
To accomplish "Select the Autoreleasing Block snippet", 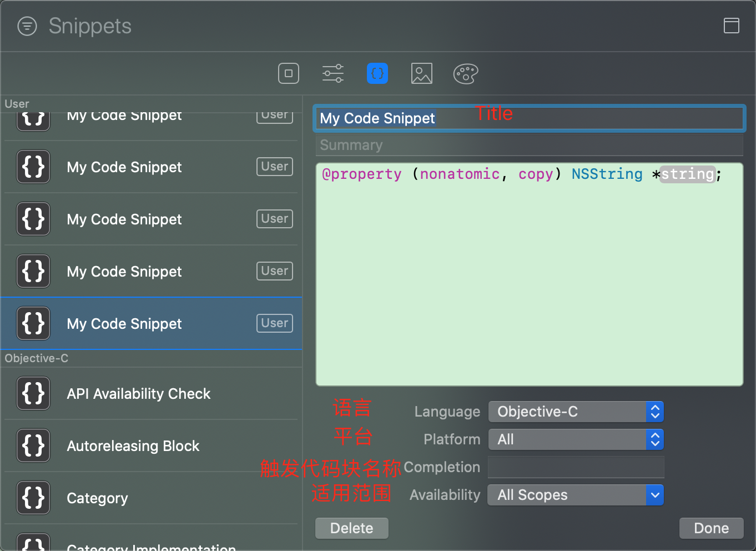I will point(151,445).
